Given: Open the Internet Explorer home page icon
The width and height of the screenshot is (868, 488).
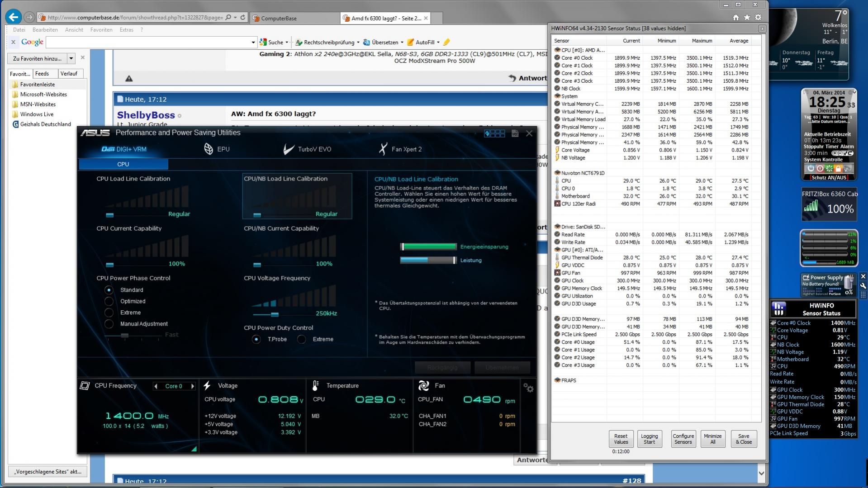Looking at the screenshot, I should pyautogui.click(x=736, y=17).
